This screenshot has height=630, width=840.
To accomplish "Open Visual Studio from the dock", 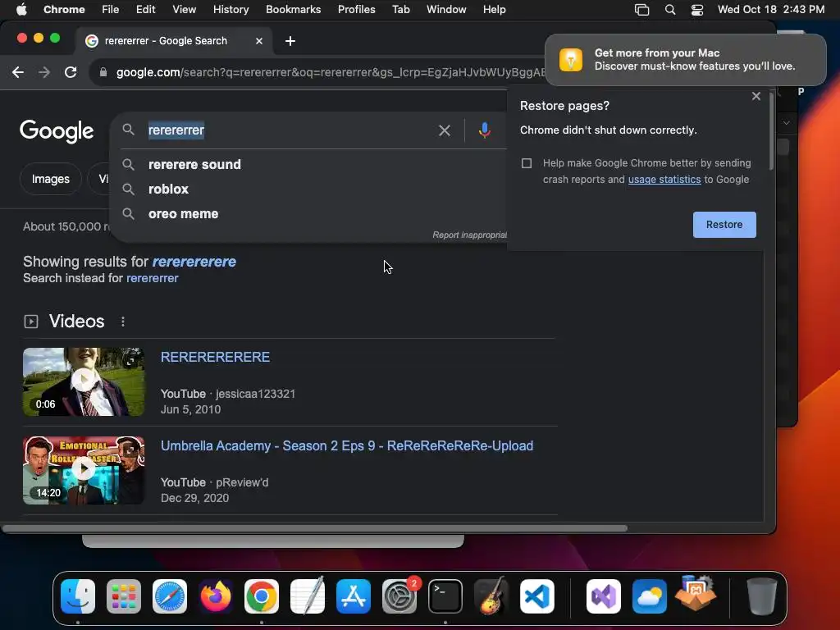I will pos(604,596).
